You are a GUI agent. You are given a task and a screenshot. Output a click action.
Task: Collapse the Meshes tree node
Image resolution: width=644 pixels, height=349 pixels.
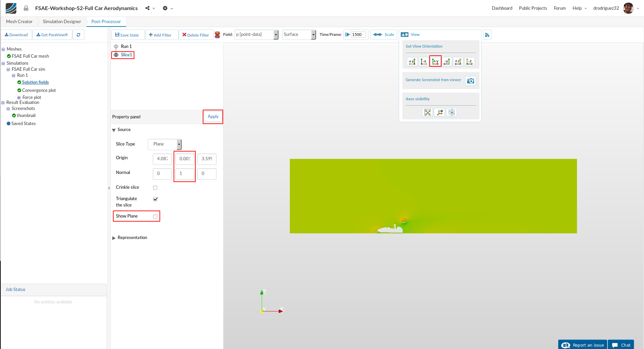tap(3, 49)
